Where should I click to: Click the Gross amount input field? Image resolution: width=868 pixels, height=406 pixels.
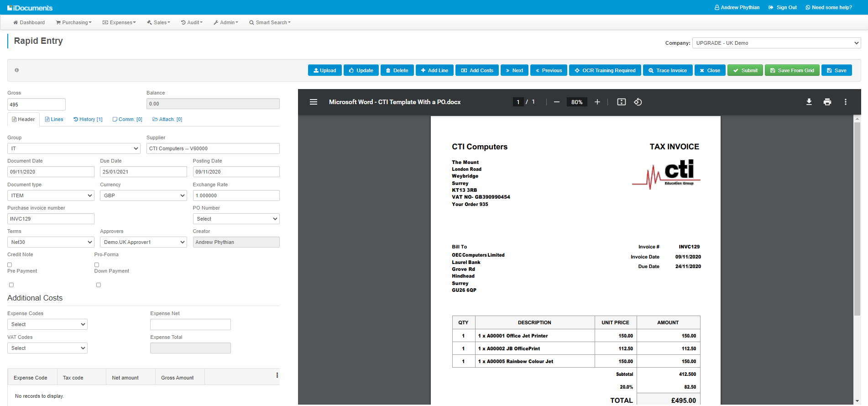tap(37, 104)
